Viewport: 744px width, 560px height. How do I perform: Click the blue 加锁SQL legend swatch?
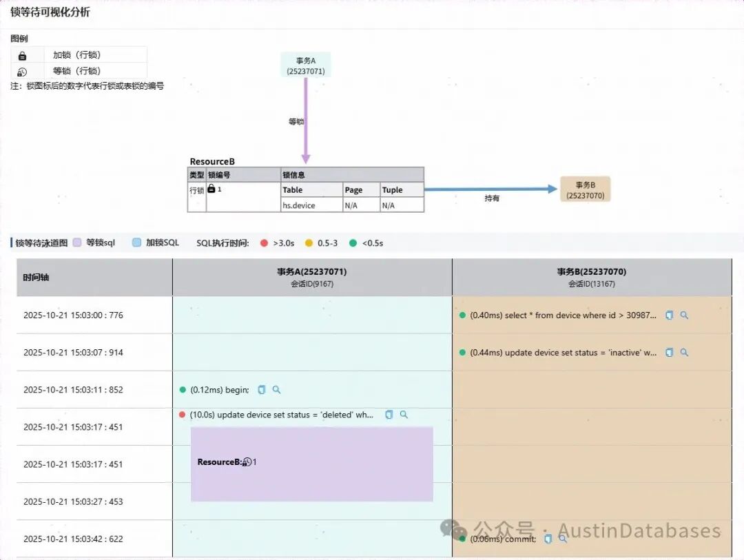(136, 242)
